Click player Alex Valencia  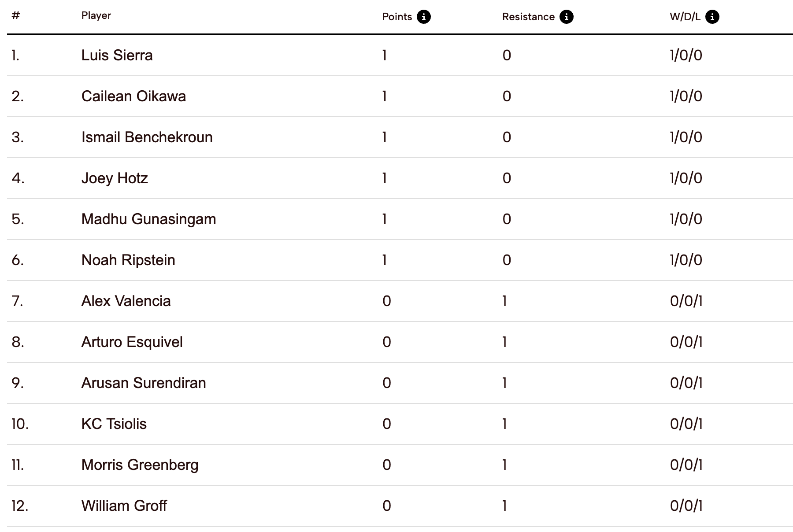point(126,301)
